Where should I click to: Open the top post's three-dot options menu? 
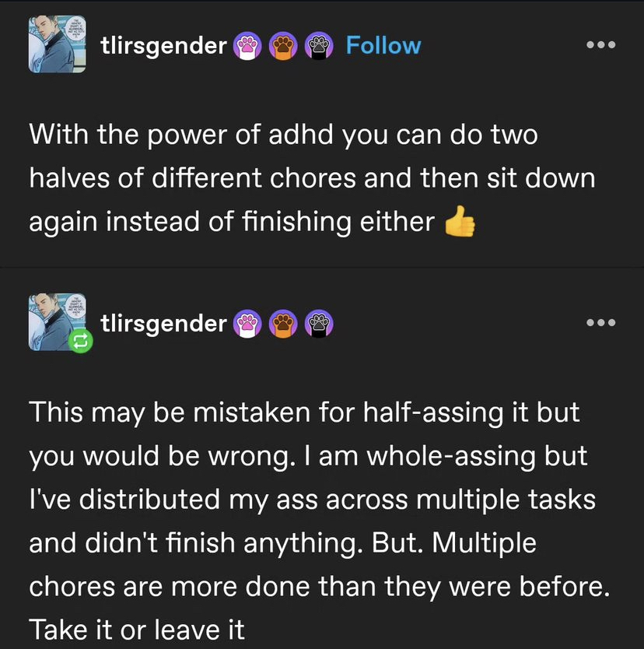click(x=600, y=45)
